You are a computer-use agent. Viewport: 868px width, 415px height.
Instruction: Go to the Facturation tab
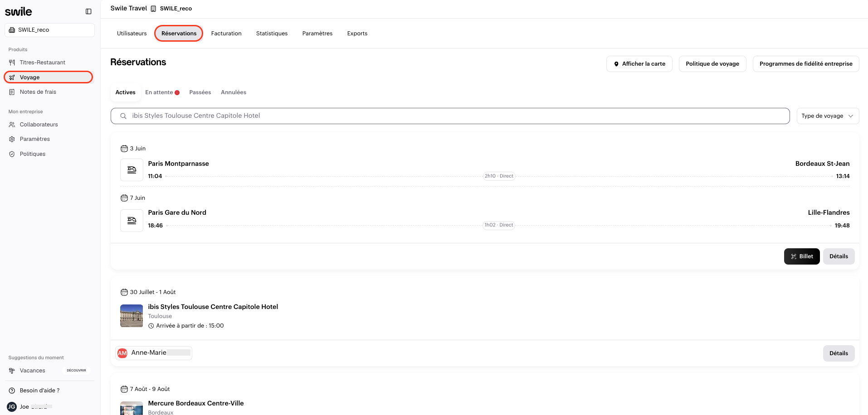click(226, 34)
